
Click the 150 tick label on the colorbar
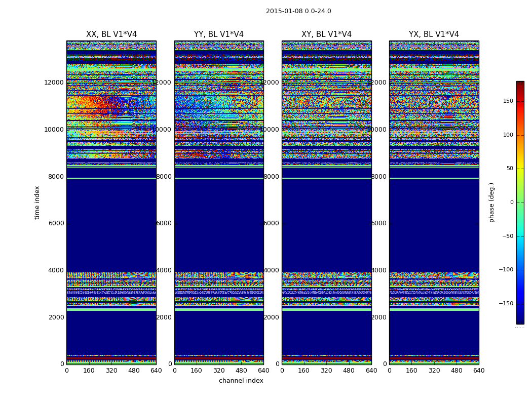[508, 101]
